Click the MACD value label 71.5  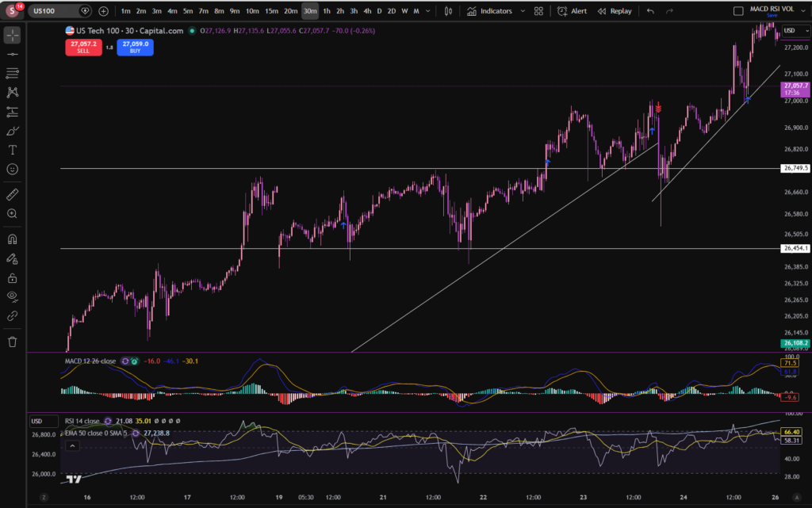(x=790, y=363)
